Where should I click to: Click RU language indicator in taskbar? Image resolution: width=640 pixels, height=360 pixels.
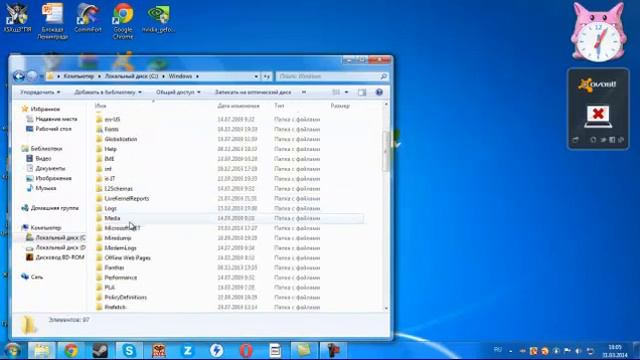point(498,349)
